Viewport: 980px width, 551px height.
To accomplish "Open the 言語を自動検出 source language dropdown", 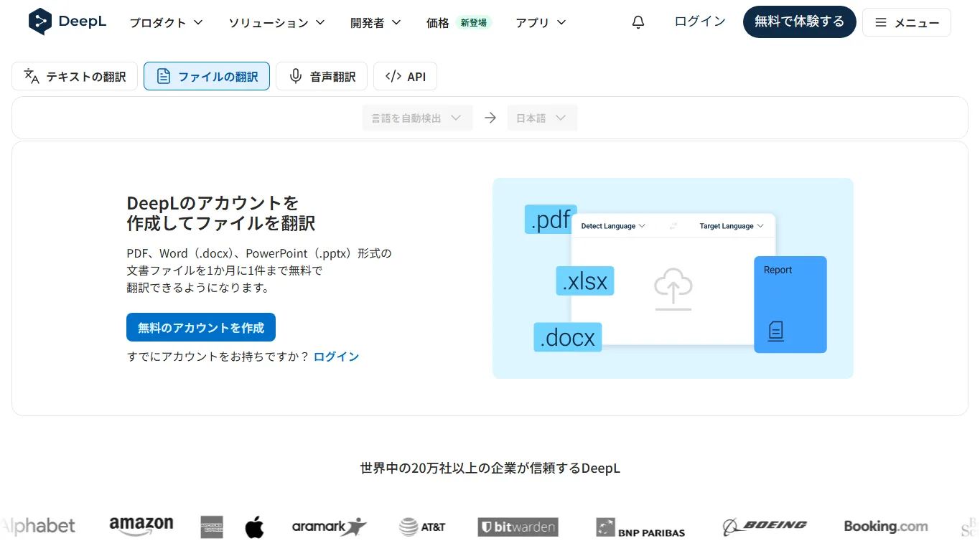I will pyautogui.click(x=418, y=118).
